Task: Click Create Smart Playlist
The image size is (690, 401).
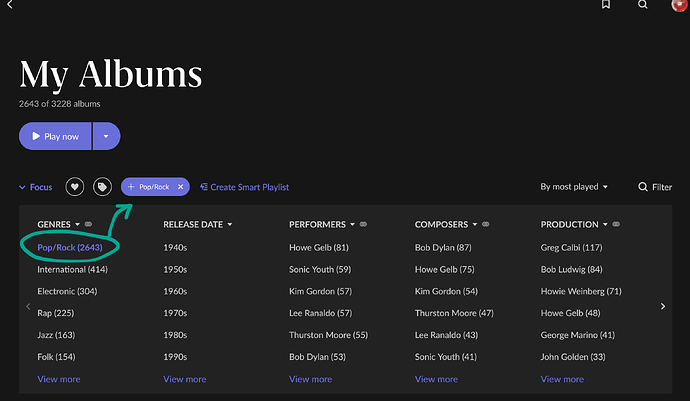Action: point(245,187)
